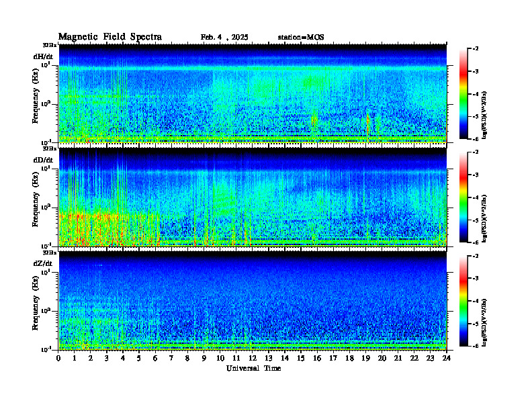Screen dimensions: 532x411
Task: Click hour "9" on the Universal Time axis
Action: click(x=204, y=358)
